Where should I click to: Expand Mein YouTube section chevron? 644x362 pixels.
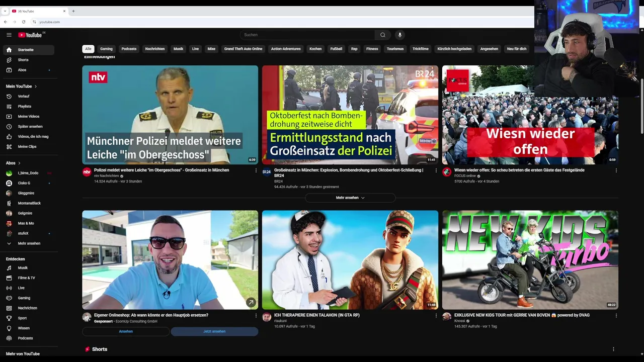point(35,86)
